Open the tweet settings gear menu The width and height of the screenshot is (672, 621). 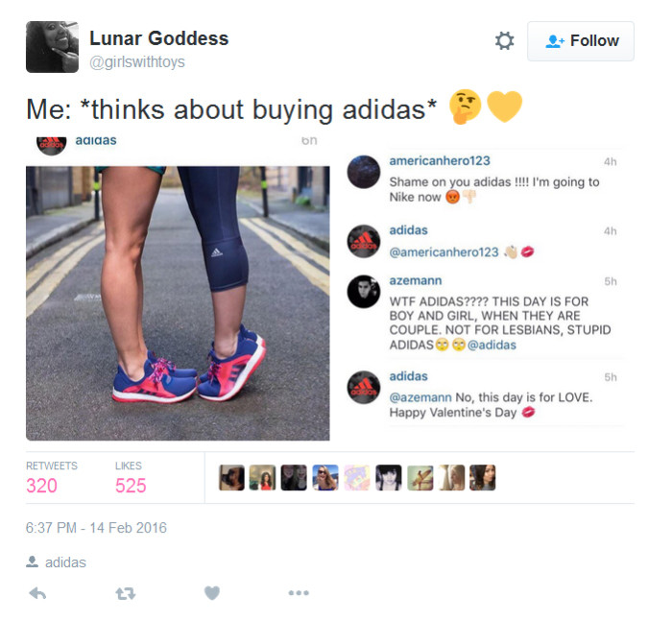[504, 41]
